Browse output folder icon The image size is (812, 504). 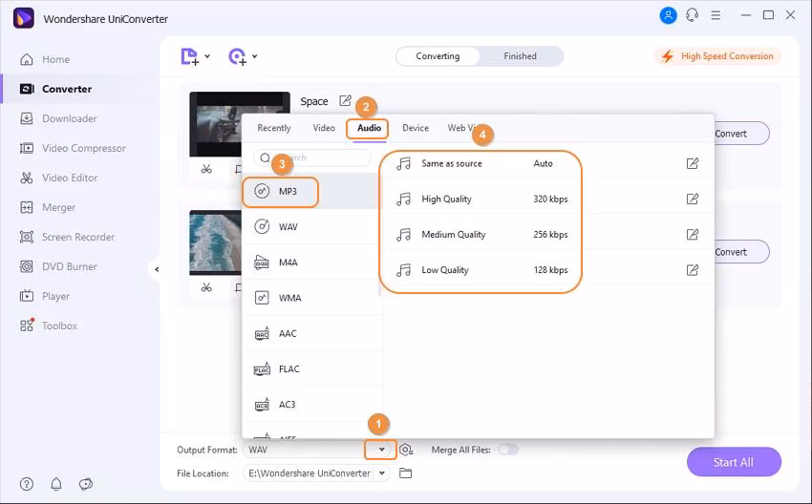pyautogui.click(x=405, y=472)
